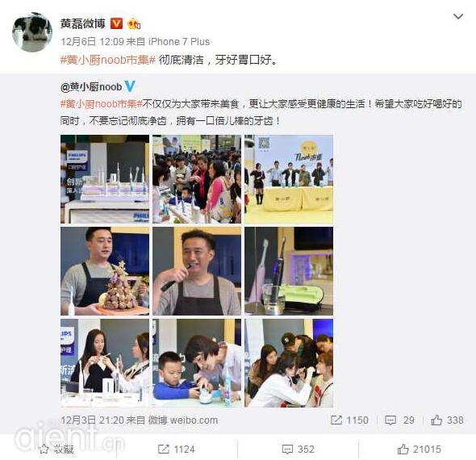Open the post options chevron menu
Image resolution: width=476 pixels, height=460 pixels.
[x=457, y=16]
